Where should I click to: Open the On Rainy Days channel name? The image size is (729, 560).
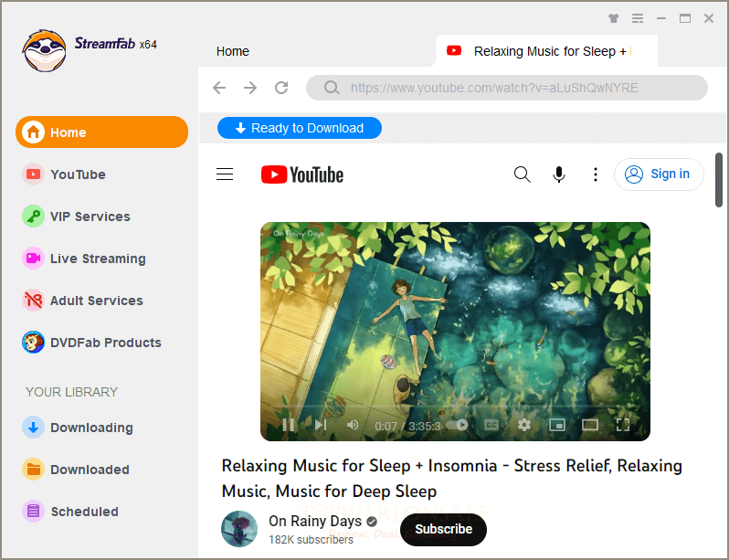click(x=315, y=522)
